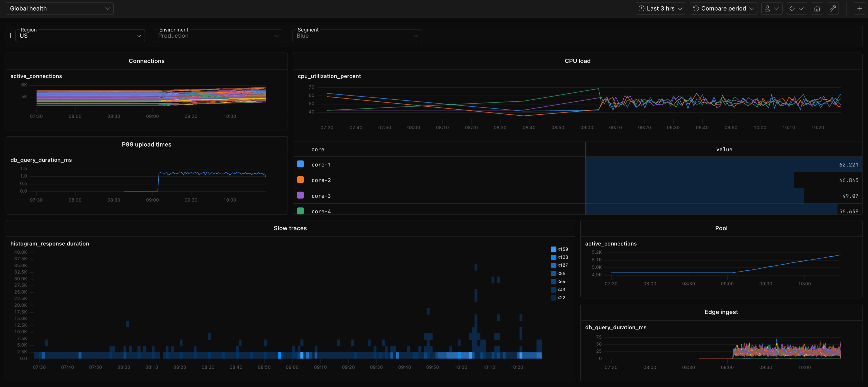Click the core-4 table row
The image size is (868, 387).
point(438,211)
